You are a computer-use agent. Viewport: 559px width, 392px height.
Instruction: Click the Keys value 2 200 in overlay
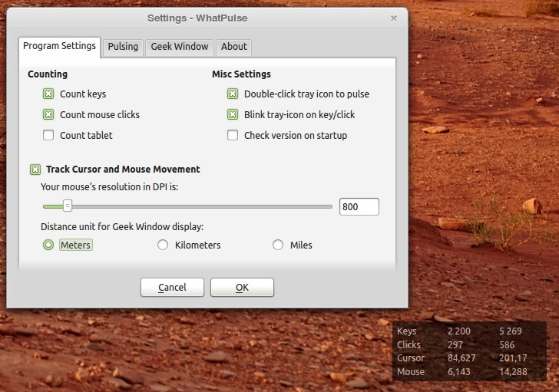coord(459,331)
